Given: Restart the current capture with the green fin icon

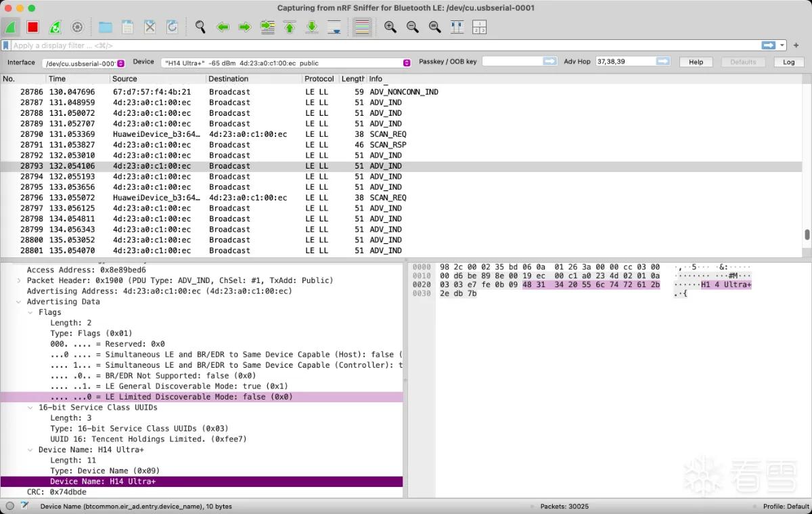Looking at the screenshot, I should point(55,27).
